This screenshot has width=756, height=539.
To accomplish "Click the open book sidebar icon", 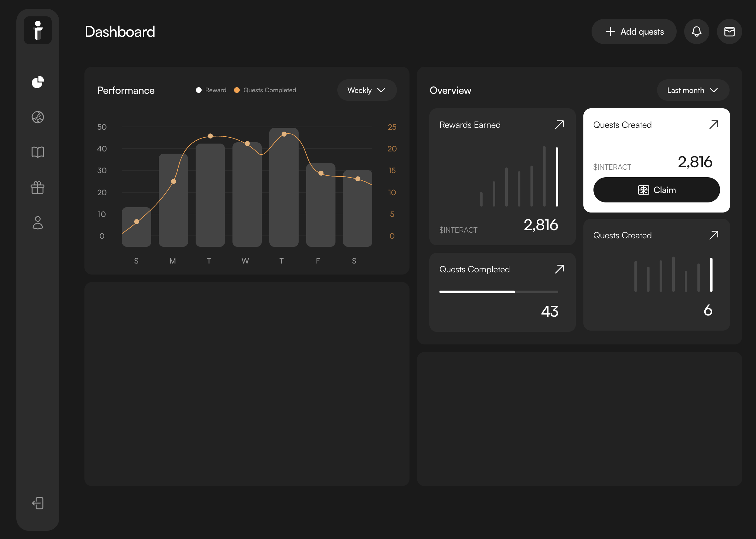I will (x=38, y=152).
